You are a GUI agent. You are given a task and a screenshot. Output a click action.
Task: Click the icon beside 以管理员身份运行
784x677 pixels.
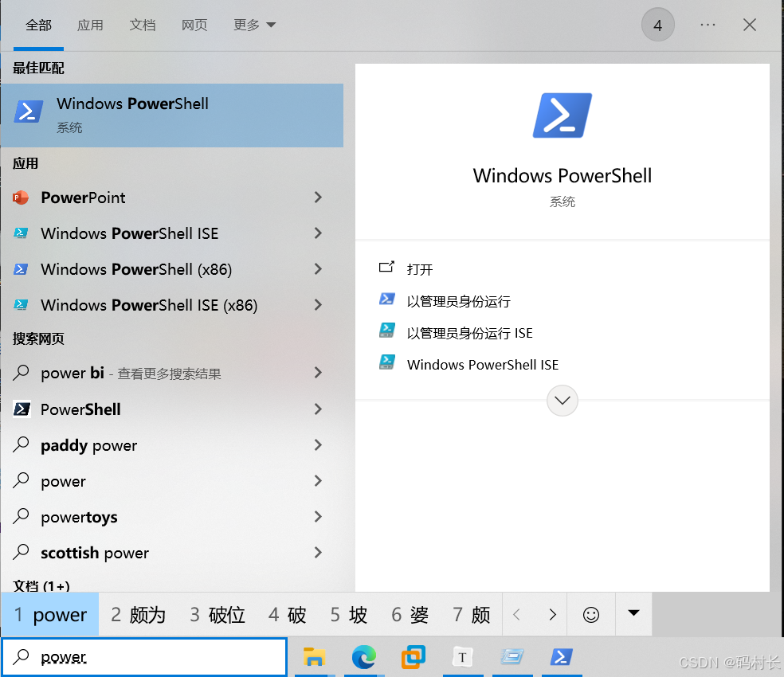[387, 299]
